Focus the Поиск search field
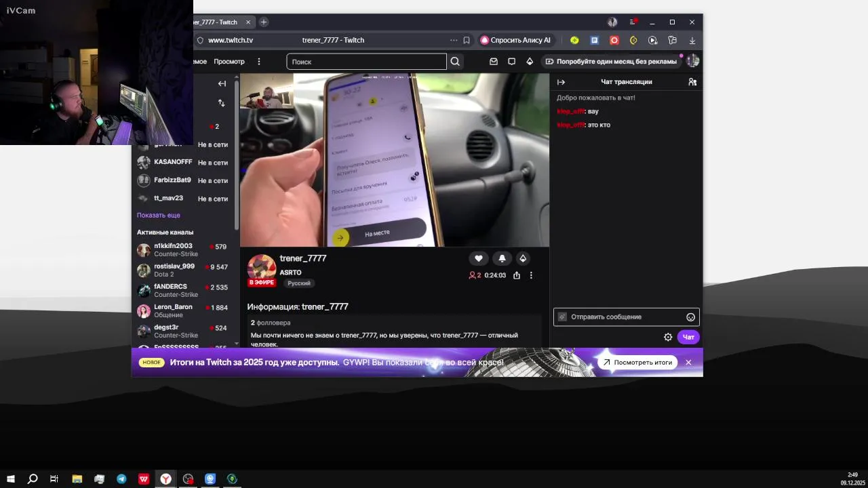Screen dimensions: 868x488 [366, 62]
